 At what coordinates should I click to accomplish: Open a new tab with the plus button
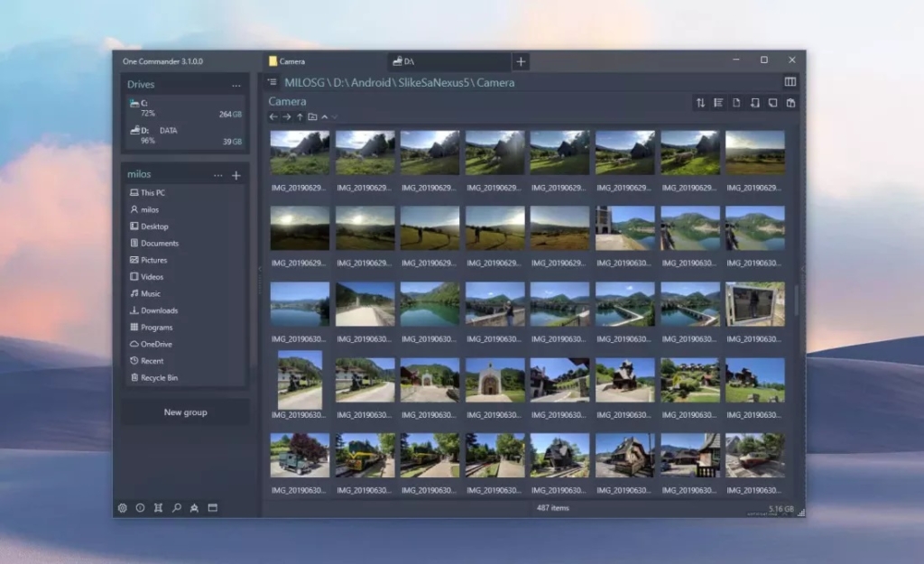tap(521, 61)
